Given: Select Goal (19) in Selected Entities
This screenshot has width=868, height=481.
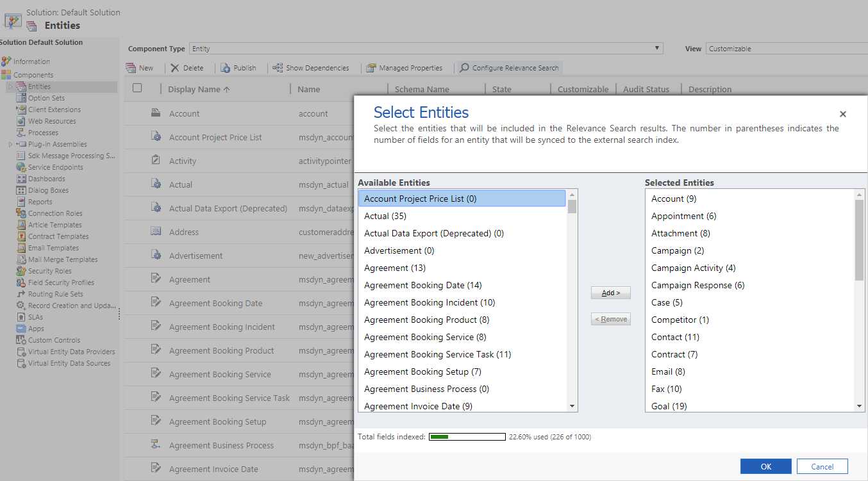Looking at the screenshot, I should coord(750,405).
